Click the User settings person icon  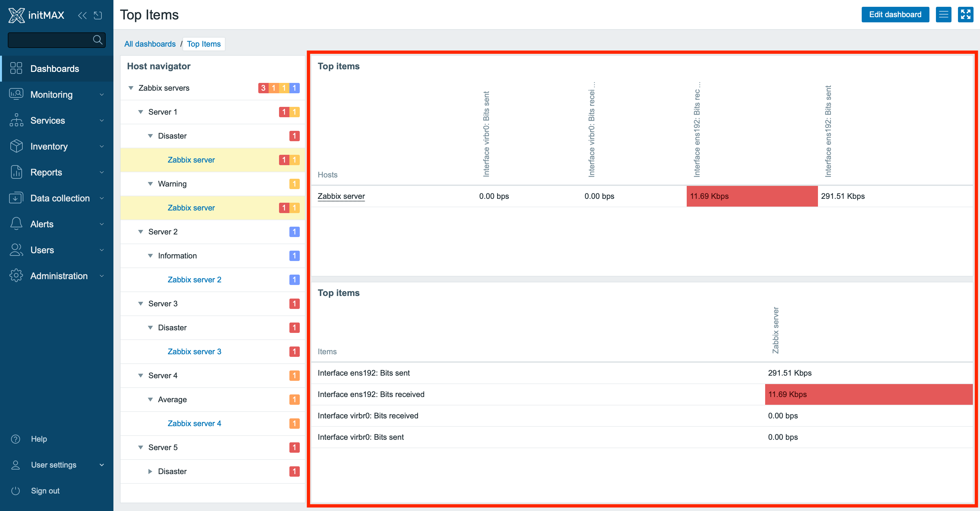click(16, 465)
